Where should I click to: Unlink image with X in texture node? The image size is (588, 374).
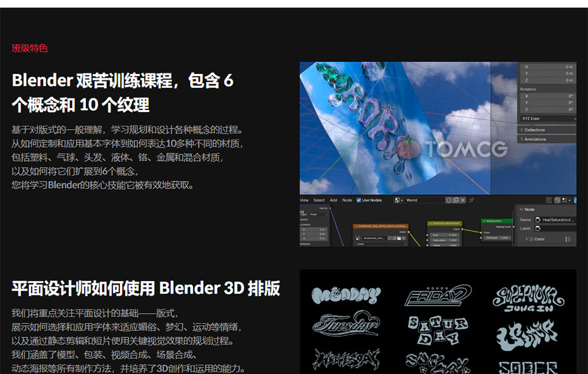tap(404, 238)
